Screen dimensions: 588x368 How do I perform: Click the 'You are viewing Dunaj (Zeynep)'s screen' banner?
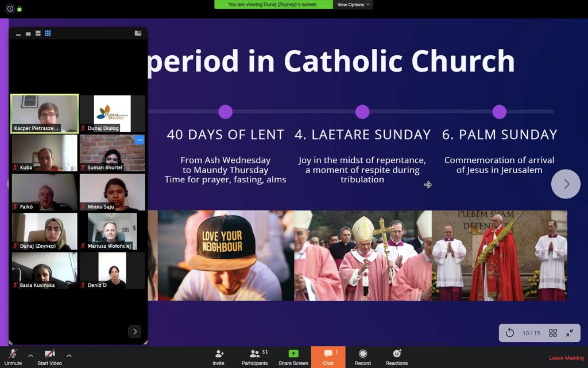(273, 5)
